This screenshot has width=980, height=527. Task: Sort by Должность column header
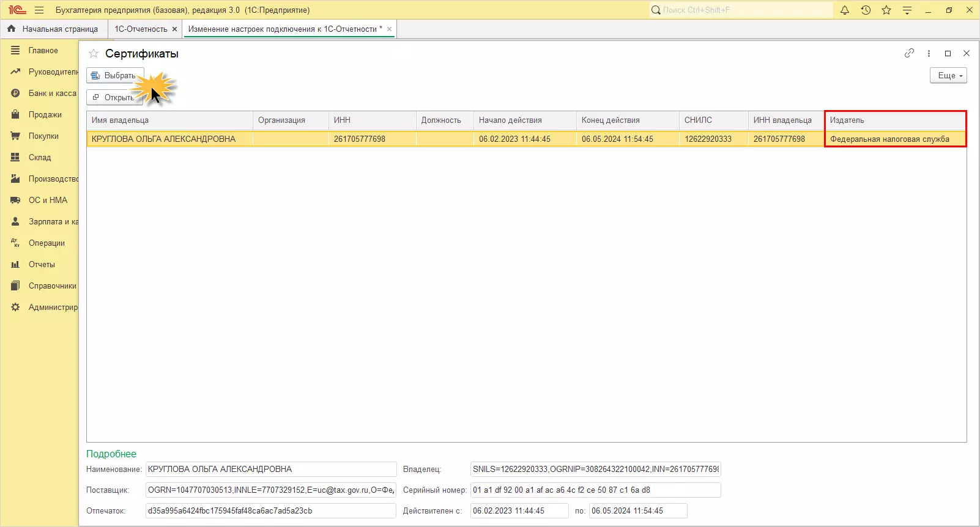click(x=445, y=120)
